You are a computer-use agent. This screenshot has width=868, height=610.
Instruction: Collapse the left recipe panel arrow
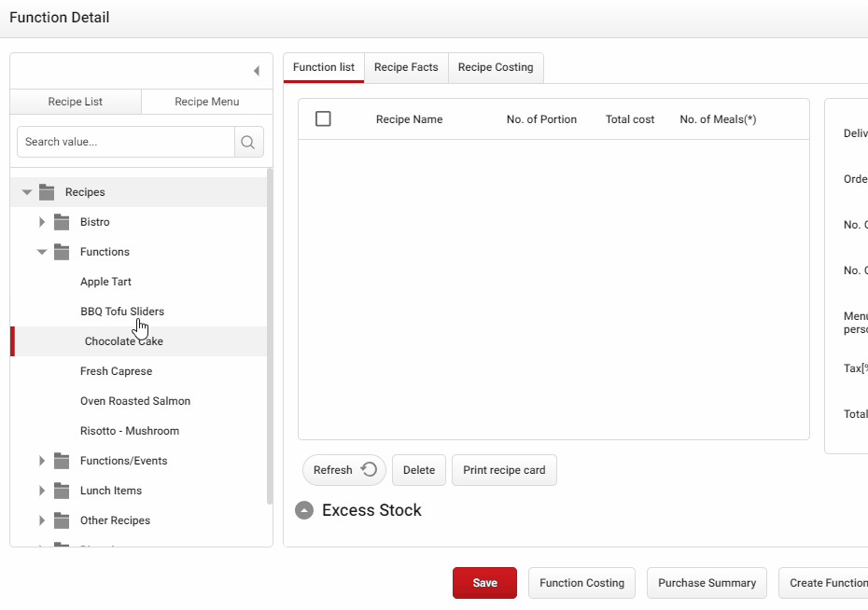coord(257,71)
